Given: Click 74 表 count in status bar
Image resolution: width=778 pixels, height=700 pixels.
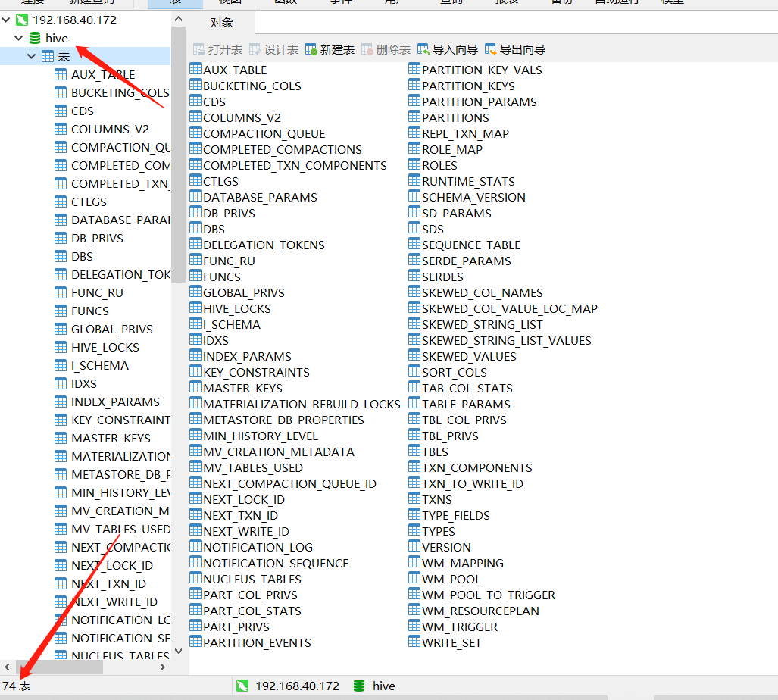Looking at the screenshot, I should 17,686.
